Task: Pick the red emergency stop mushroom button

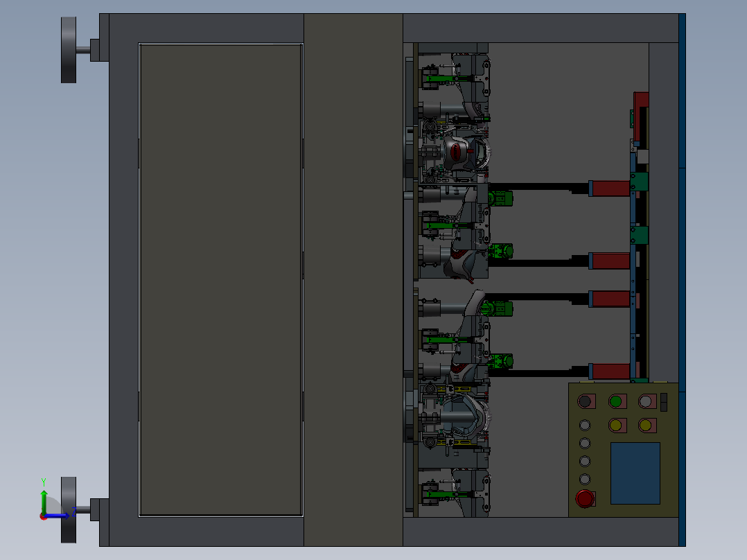Action: [x=585, y=498]
